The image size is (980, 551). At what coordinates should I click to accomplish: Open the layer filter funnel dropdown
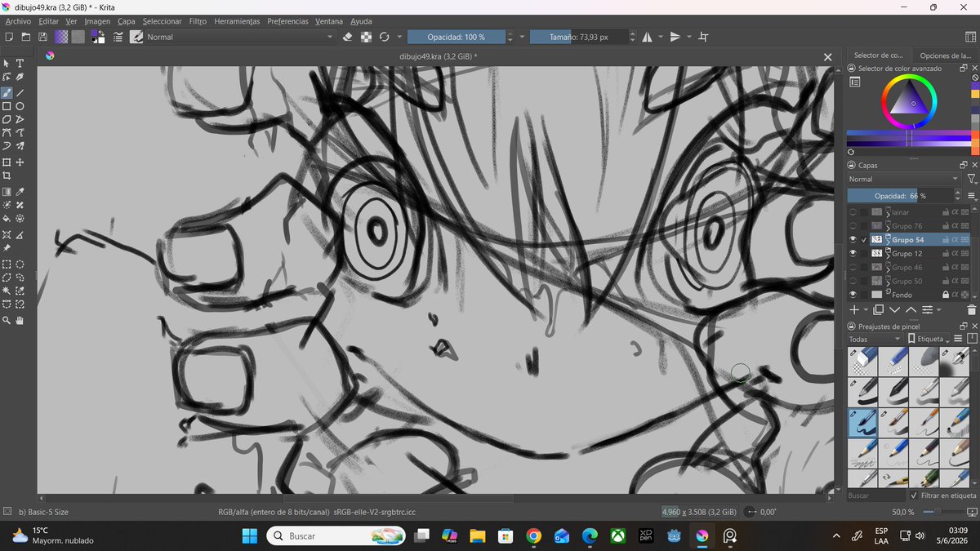tap(971, 179)
